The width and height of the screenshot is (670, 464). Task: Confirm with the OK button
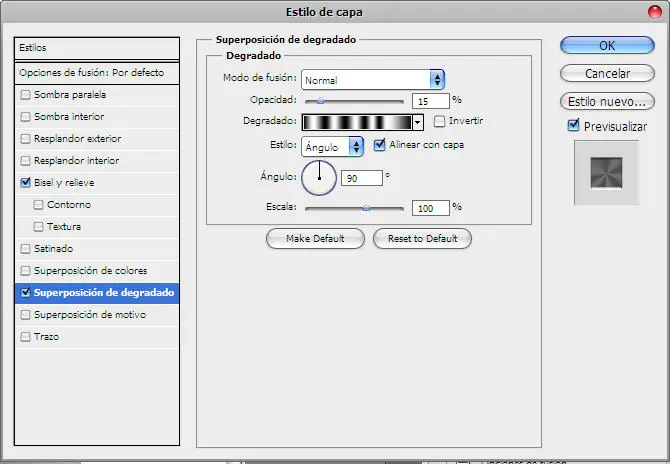coord(607,45)
